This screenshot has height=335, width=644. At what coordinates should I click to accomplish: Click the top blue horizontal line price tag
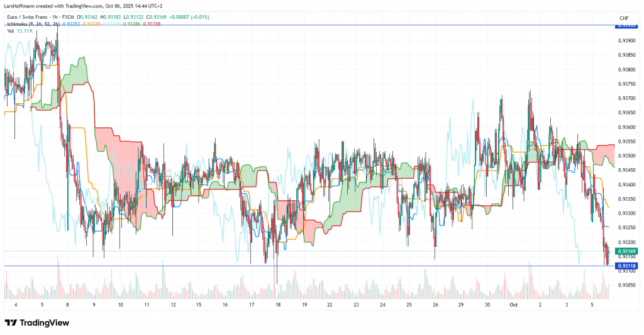[627, 25]
